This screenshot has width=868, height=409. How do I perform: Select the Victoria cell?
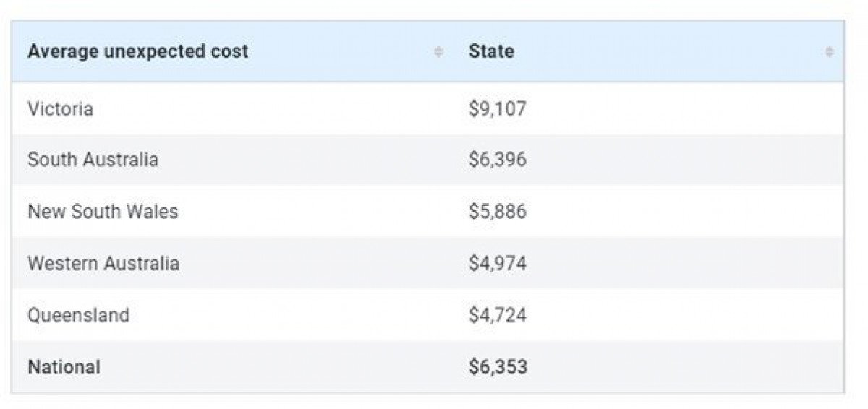click(x=60, y=109)
